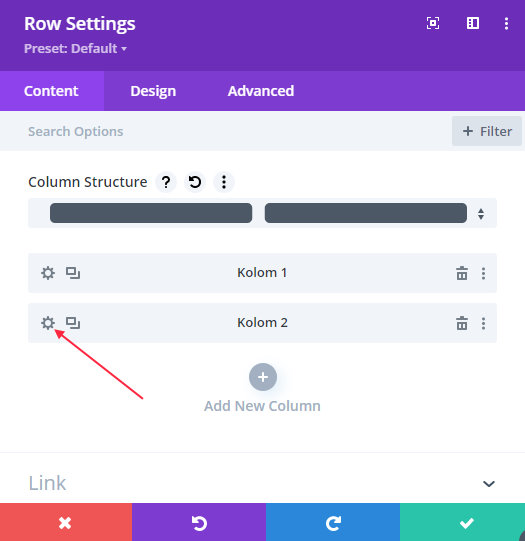
Task: Open the fullscreen expand modal icon
Action: [x=433, y=23]
